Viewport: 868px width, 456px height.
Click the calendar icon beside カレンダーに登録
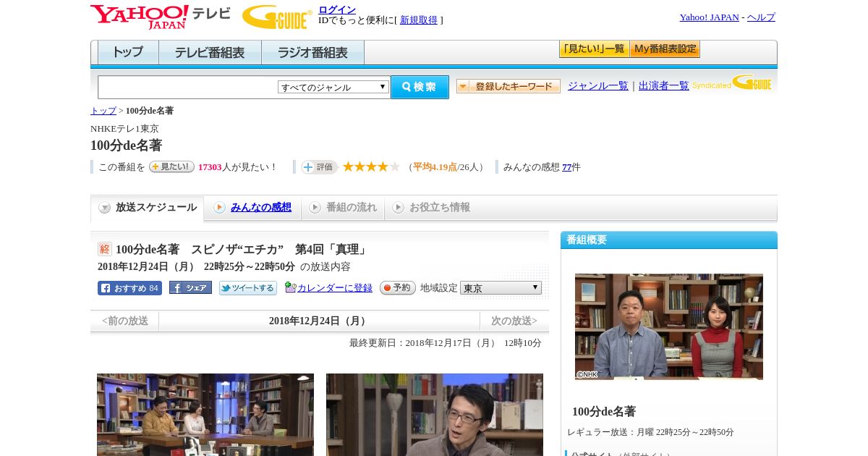[290, 287]
